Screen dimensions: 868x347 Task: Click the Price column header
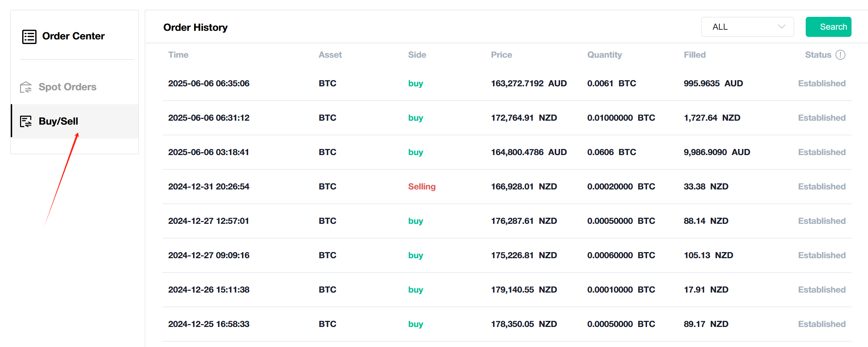[501, 55]
